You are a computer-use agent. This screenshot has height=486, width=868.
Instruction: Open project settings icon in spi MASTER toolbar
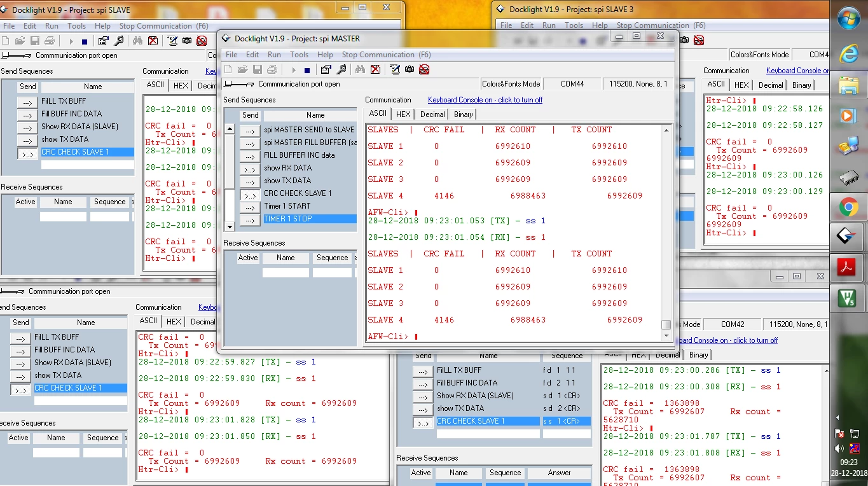pyautogui.click(x=326, y=69)
